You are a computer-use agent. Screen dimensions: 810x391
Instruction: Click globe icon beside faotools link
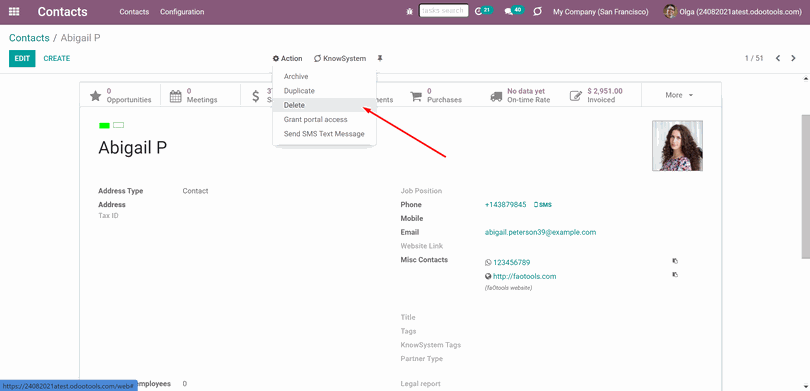(x=488, y=276)
